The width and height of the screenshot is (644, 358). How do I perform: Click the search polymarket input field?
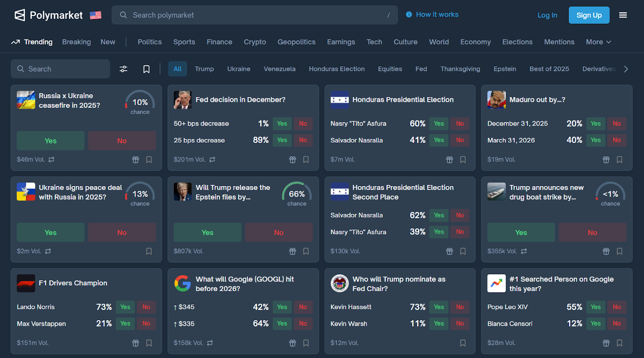click(x=255, y=15)
